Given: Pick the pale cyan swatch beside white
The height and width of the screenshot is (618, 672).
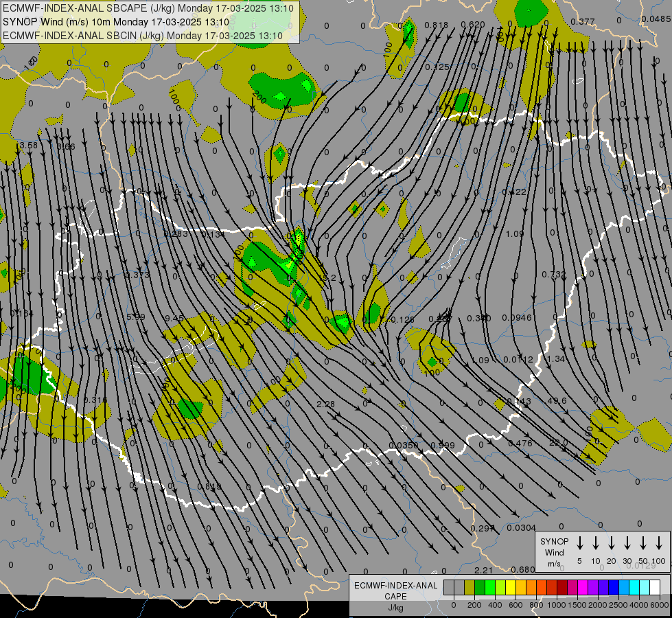Looking at the screenshot, I should click(x=645, y=588).
